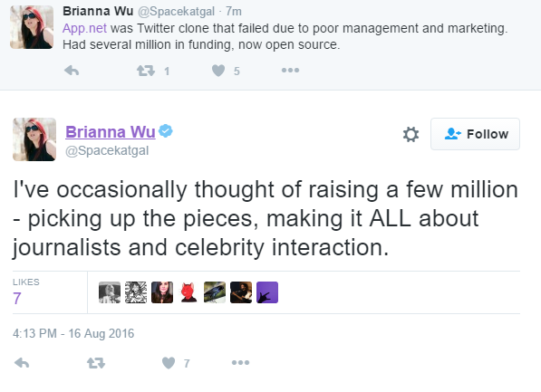Image resolution: width=541 pixels, height=392 pixels.
Task: Click the verified badge next to name
Action: (x=166, y=131)
